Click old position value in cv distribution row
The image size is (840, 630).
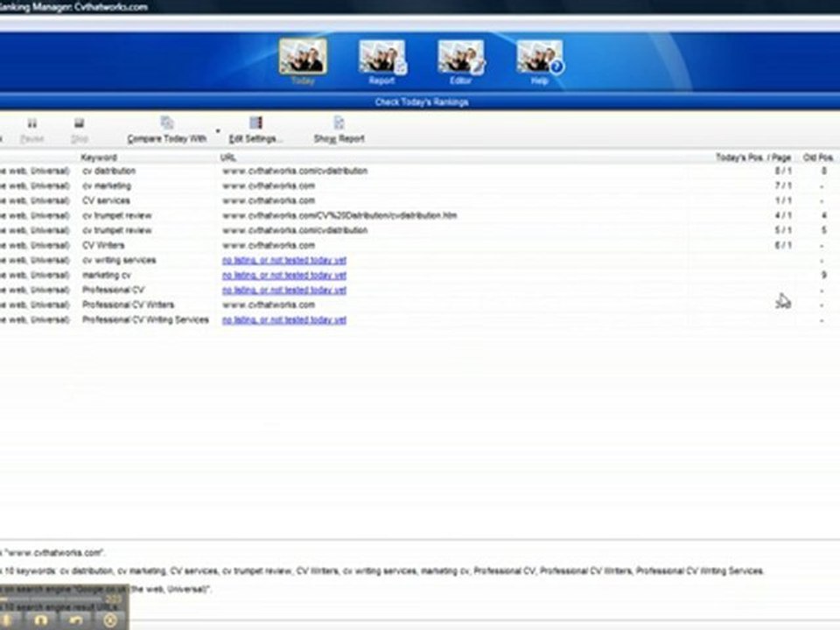pyautogui.click(x=823, y=171)
